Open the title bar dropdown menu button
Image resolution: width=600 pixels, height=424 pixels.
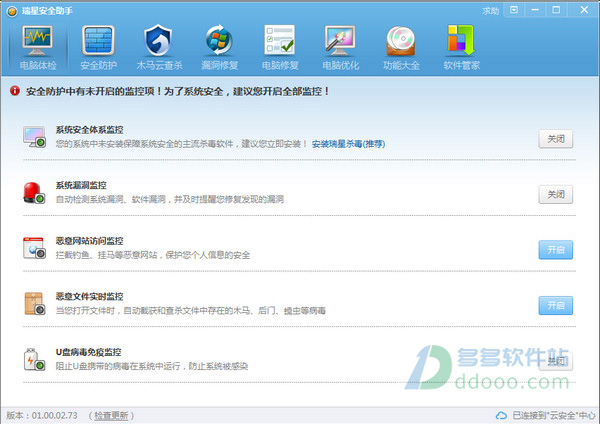(x=514, y=10)
